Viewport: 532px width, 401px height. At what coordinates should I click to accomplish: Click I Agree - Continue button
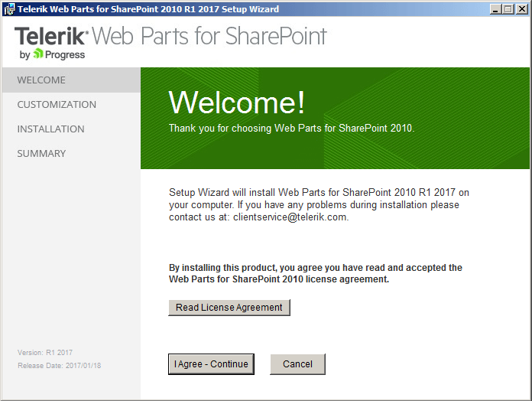point(211,364)
